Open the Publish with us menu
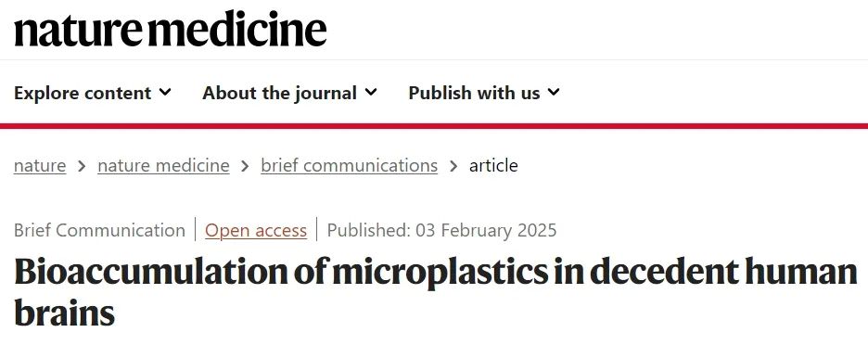The width and height of the screenshot is (868, 345). click(x=484, y=93)
